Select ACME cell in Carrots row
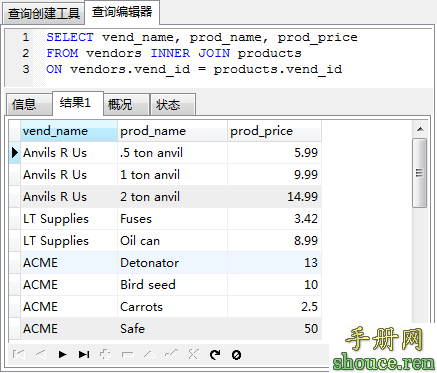 (69, 307)
